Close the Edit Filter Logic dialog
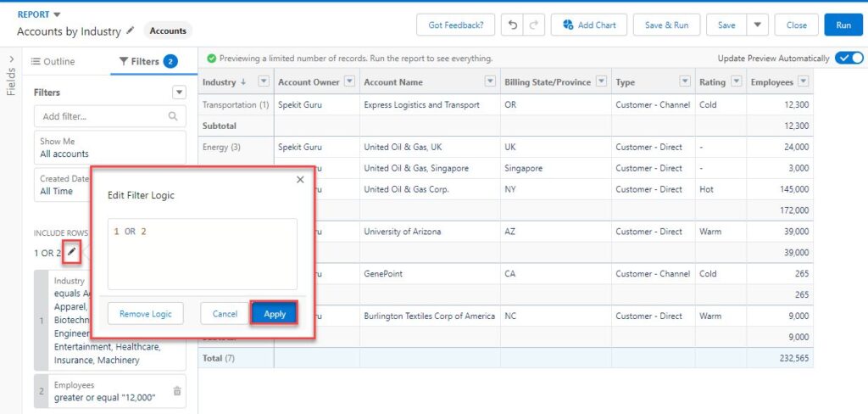Image resolution: width=868 pixels, height=414 pixels. 300,180
